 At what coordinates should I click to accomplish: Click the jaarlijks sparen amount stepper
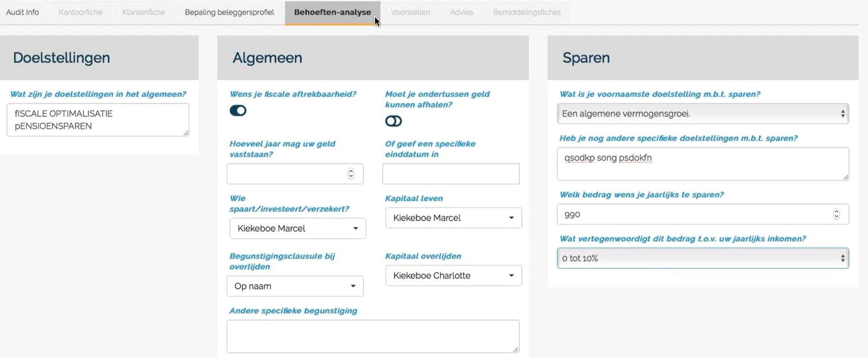[836, 214]
